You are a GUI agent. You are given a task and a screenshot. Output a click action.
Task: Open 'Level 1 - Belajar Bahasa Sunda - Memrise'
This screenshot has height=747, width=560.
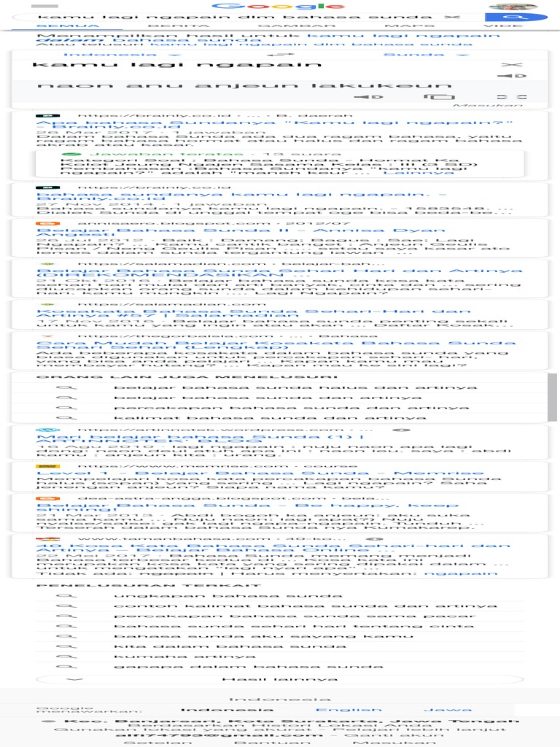click(260, 473)
